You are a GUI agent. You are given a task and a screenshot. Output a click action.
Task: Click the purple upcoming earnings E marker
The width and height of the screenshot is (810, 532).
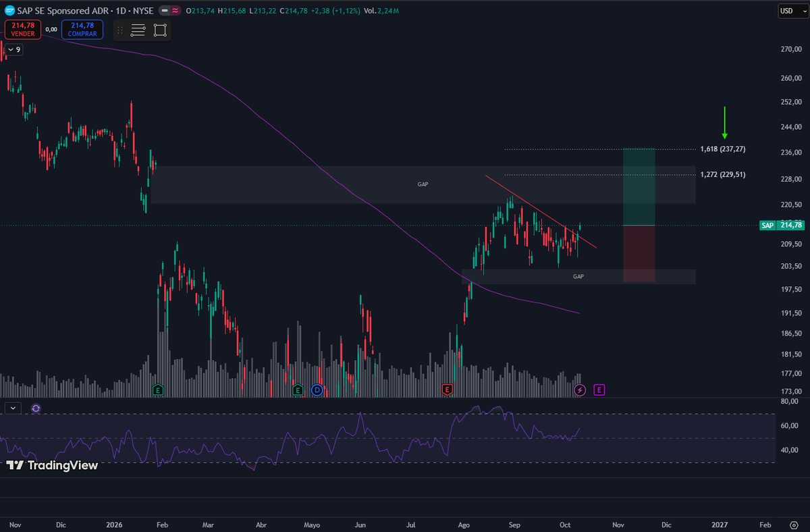click(x=599, y=390)
